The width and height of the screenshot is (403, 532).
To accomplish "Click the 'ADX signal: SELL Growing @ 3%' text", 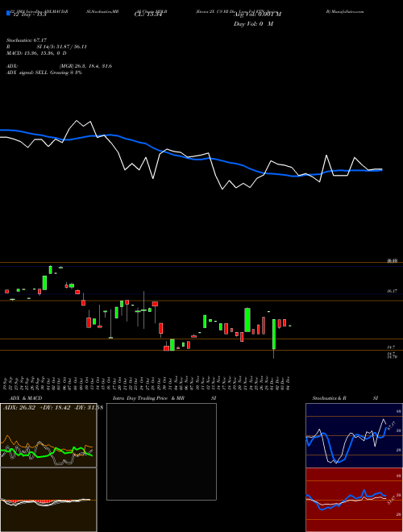I will tap(44, 73).
